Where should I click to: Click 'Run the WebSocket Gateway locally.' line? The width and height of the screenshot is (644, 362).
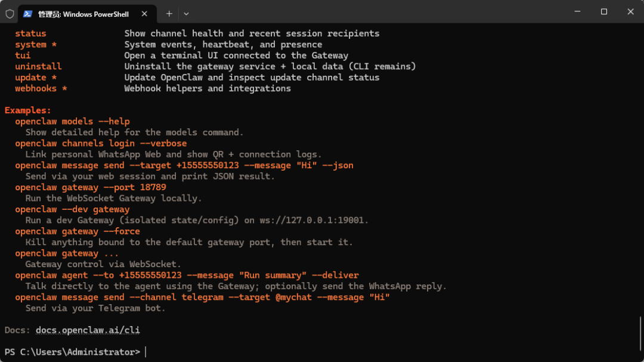(114, 199)
